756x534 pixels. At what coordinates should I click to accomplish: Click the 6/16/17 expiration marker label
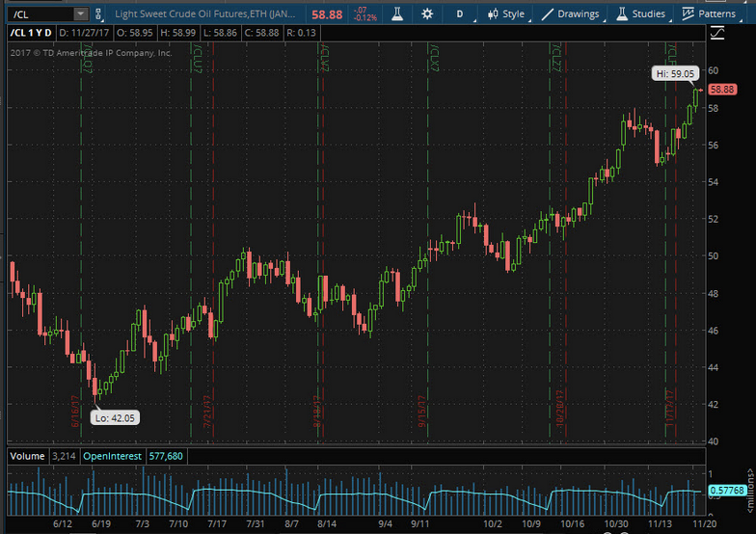pyautogui.click(x=75, y=411)
